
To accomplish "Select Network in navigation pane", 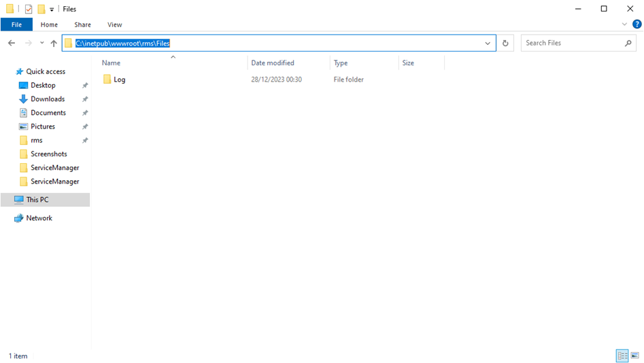I will point(39,218).
